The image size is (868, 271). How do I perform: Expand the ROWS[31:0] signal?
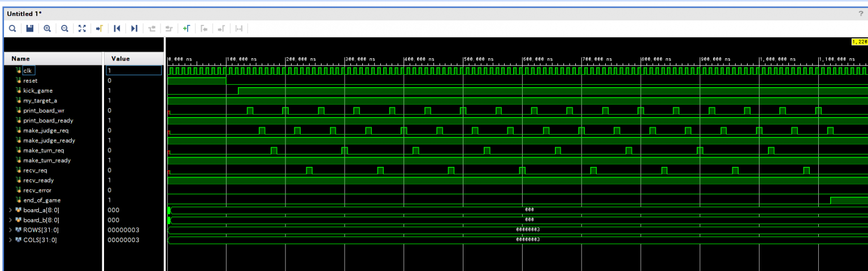coord(11,230)
